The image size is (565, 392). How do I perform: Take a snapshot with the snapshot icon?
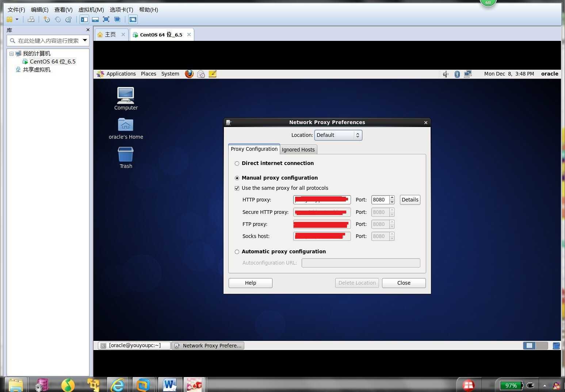point(46,19)
